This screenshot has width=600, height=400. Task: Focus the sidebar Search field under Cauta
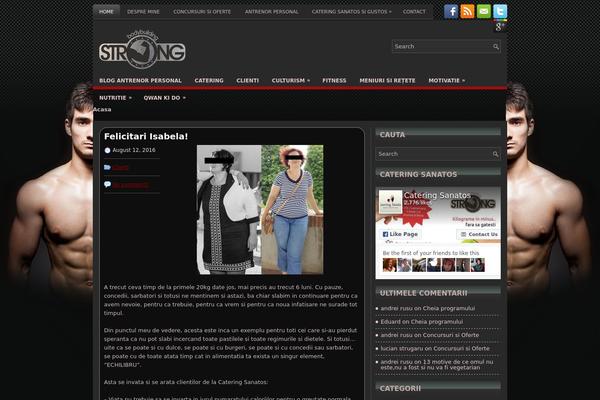[434, 154]
